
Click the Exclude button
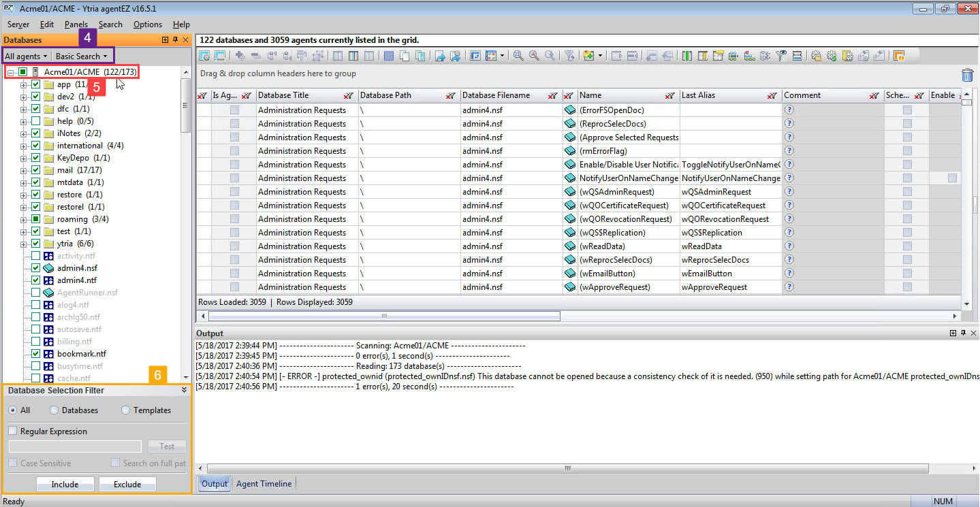pos(127,483)
